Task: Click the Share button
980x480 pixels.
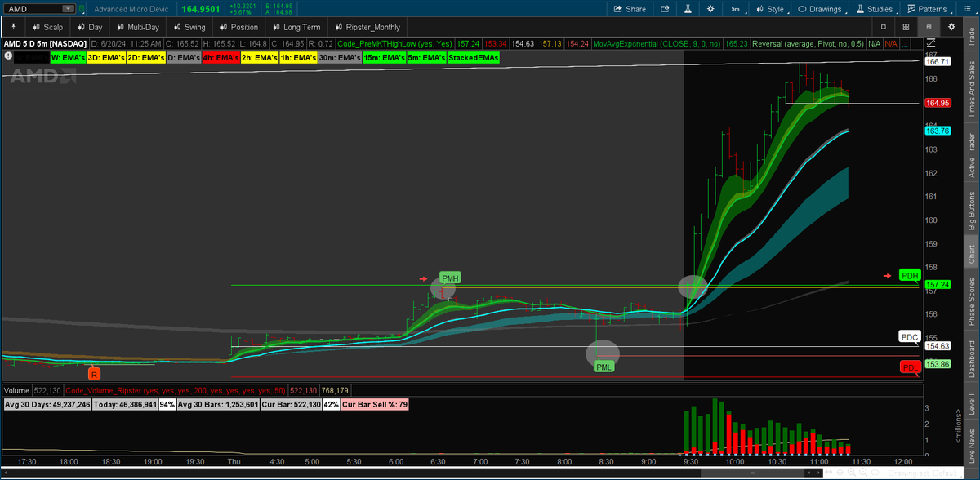Action: [x=630, y=9]
